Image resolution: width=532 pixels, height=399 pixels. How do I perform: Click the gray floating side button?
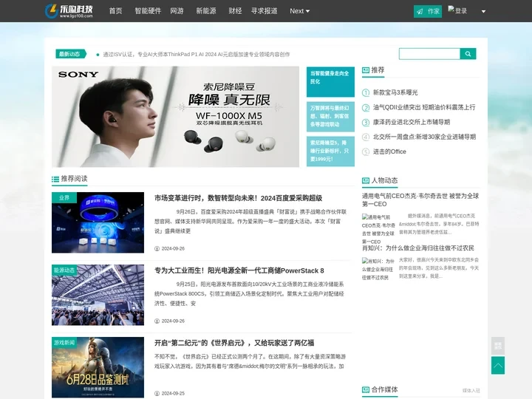pos(498,346)
